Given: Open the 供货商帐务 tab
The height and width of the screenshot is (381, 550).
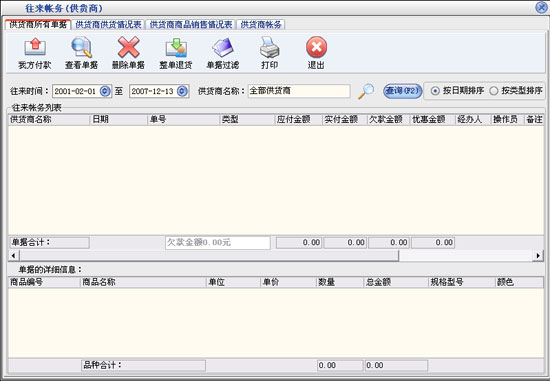Looking at the screenshot, I should [261, 25].
